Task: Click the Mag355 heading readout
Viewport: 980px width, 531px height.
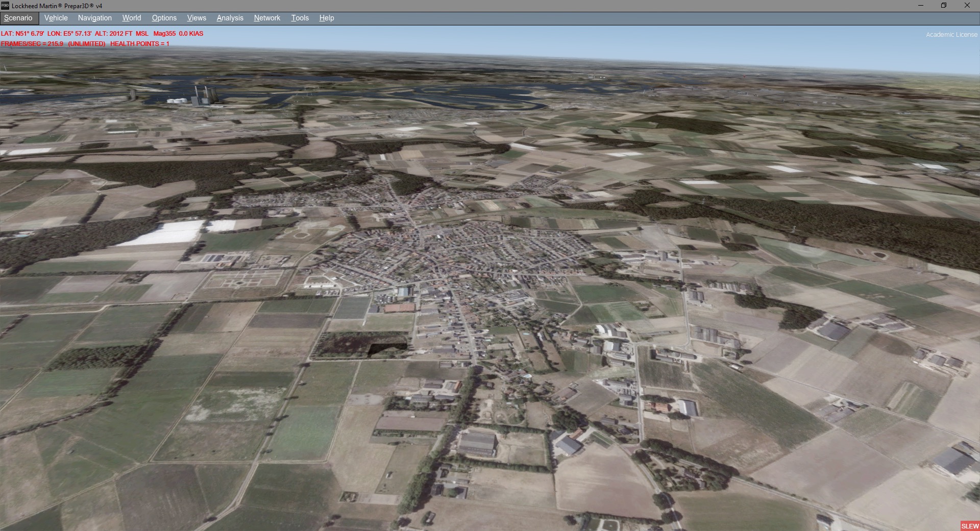Action: 164,34
